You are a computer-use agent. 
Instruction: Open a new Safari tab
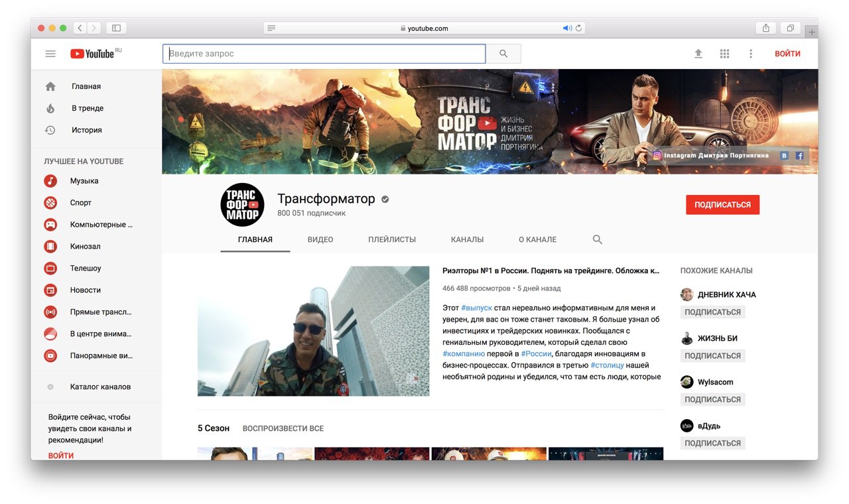pos(811,32)
